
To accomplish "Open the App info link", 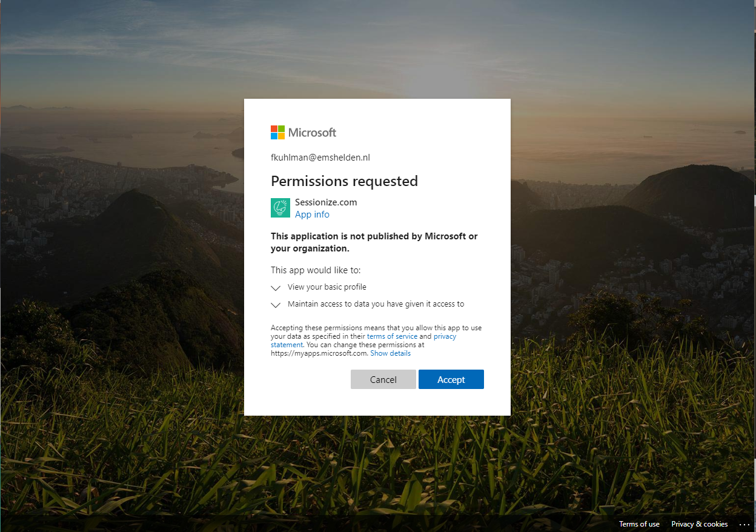I will (x=313, y=214).
